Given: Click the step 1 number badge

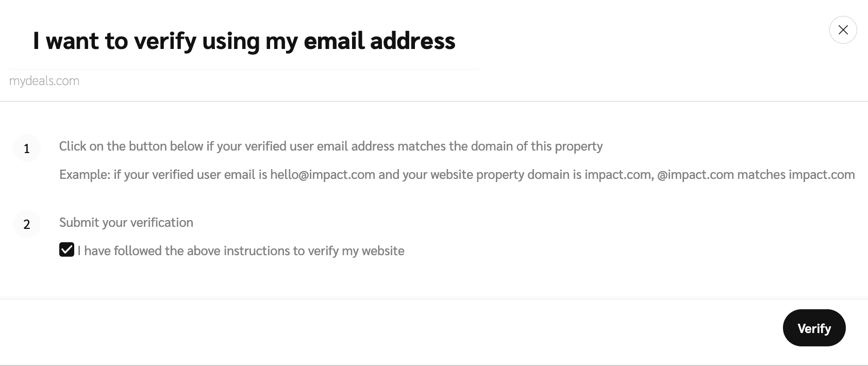Looking at the screenshot, I should (27, 148).
